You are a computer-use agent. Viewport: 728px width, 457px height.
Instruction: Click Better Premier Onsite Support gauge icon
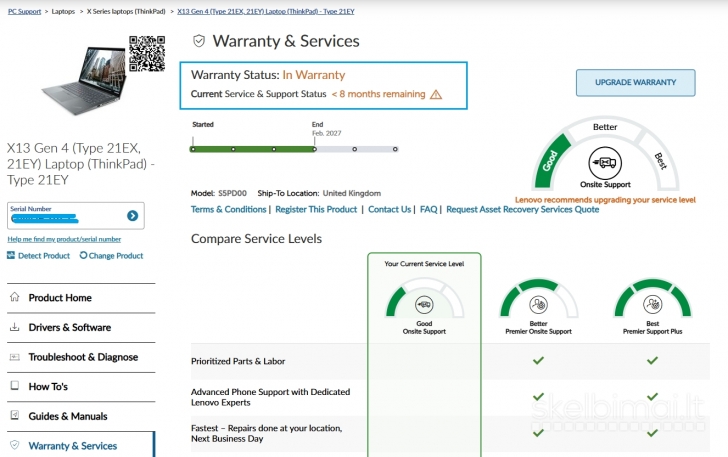click(x=539, y=305)
